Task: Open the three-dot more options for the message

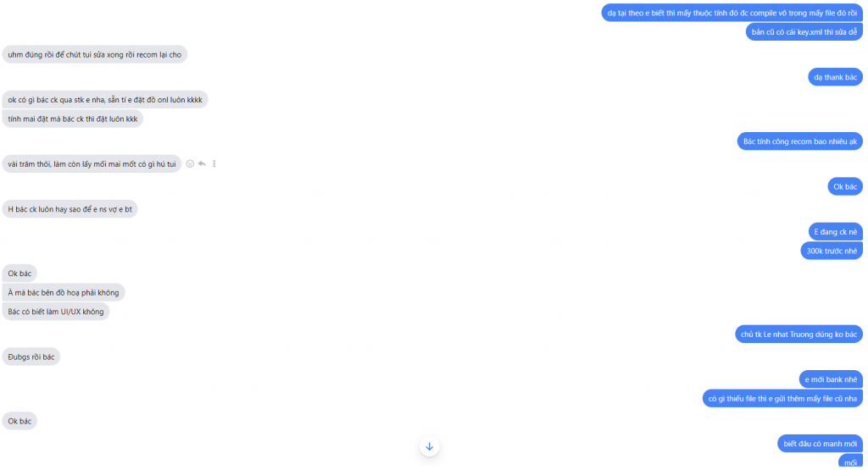Action: [x=214, y=163]
